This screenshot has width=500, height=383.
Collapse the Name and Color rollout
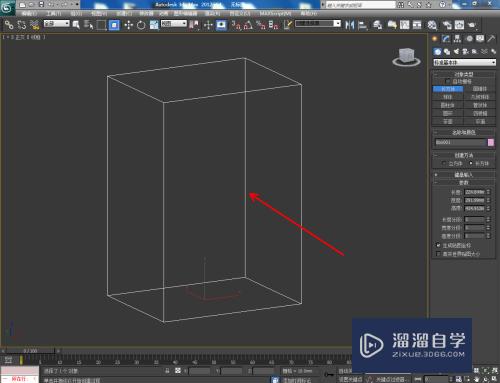pyautogui.click(x=464, y=132)
